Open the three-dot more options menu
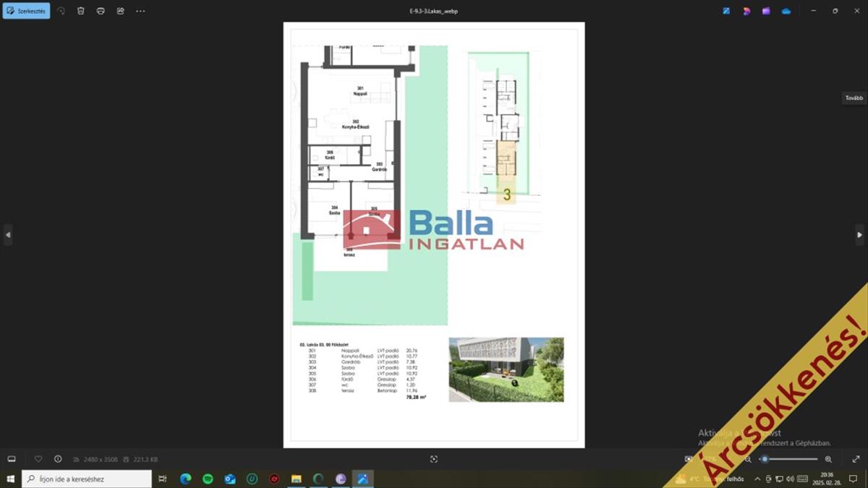868x488 pixels. click(x=140, y=11)
